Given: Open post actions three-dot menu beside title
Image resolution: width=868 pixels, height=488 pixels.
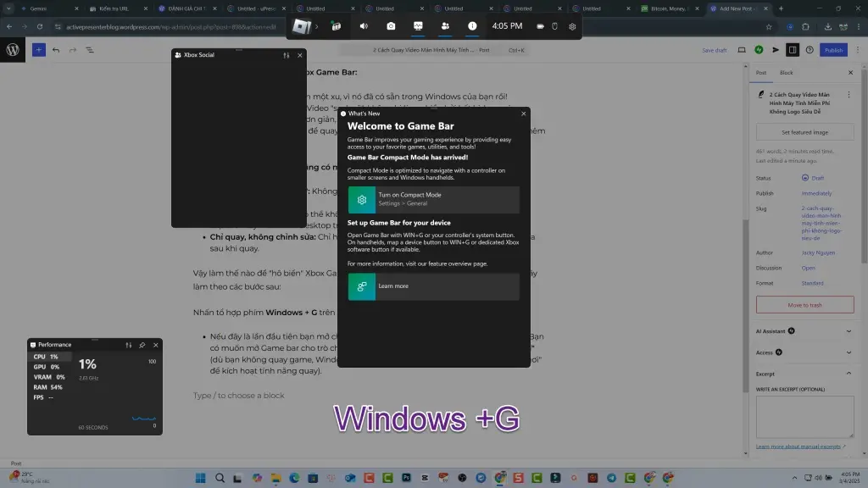Looking at the screenshot, I should tap(849, 95).
